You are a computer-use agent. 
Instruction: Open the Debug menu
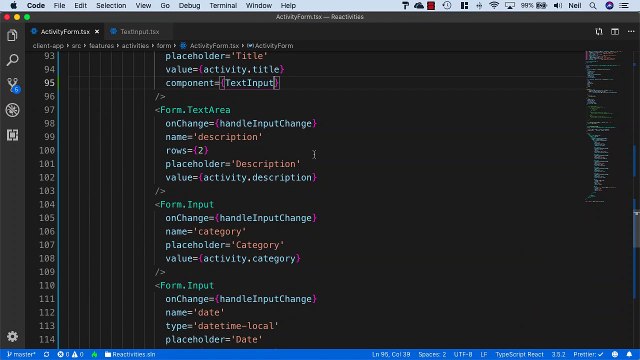click(189, 5)
